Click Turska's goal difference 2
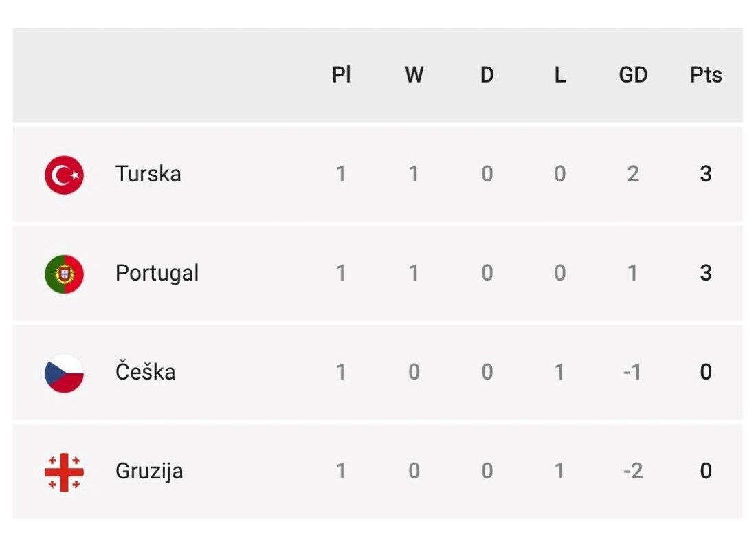This screenshot has height=550, width=756. point(633,174)
